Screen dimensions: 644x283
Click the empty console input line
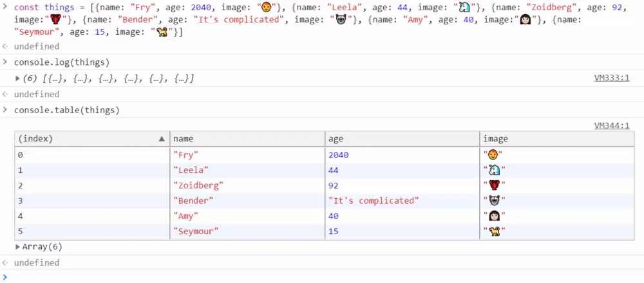tap(322, 277)
